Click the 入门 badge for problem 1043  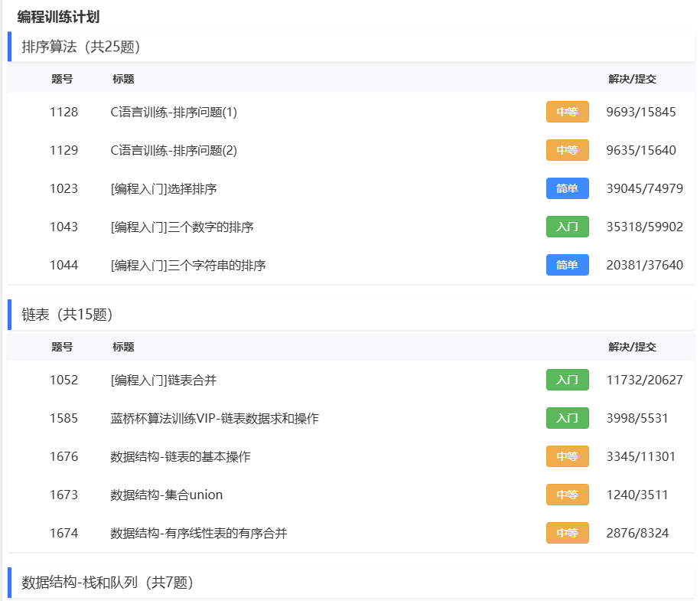tap(568, 227)
